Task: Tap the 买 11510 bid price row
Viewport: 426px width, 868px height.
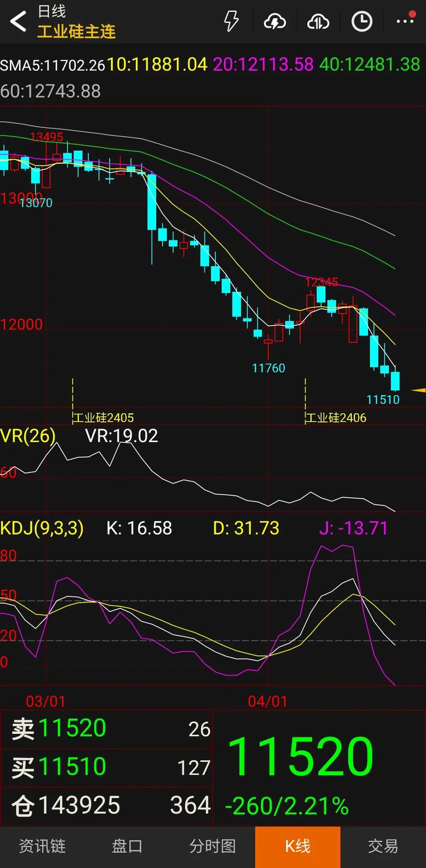Action: [x=106, y=767]
